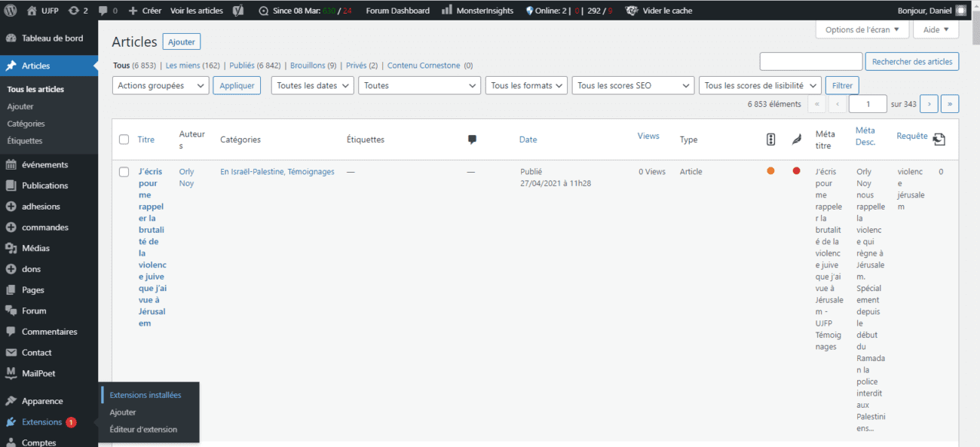Screen dimensions: 980x447
Task: Click Rechercher des articles button
Action: tap(912, 62)
